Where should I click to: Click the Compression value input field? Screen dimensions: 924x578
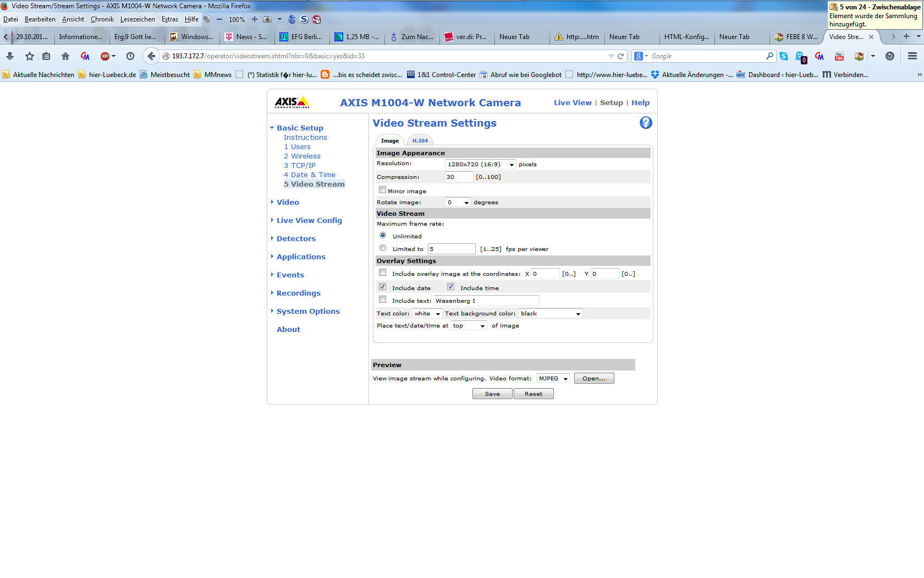[x=459, y=177]
